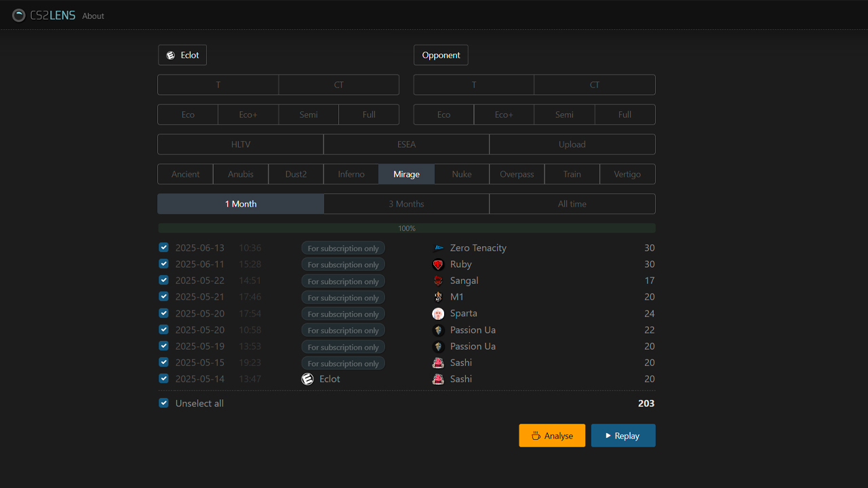Image resolution: width=868 pixels, height=488 pixels.
Task: Filter Eclot side to T
Action: (218, 85)
